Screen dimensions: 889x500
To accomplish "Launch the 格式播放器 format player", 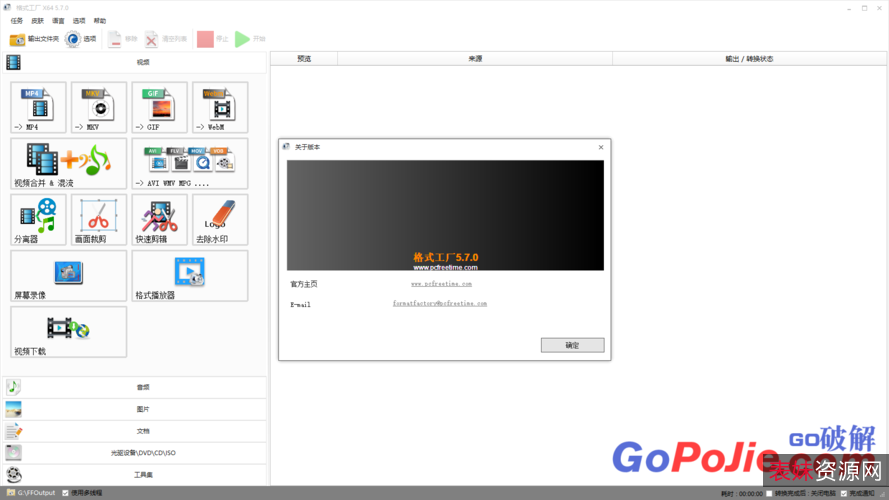I will [x=190, y=276].
